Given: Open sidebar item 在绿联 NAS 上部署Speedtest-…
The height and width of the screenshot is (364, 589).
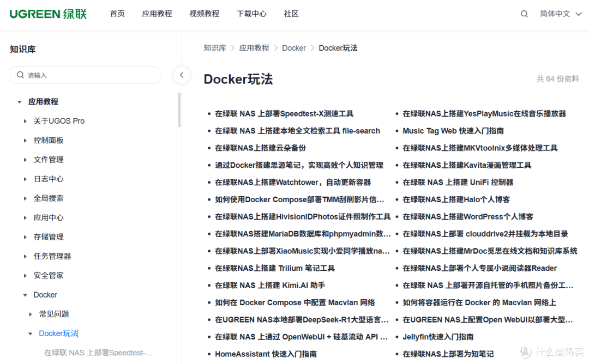Looking at the screenshot, I should [98, 353].
